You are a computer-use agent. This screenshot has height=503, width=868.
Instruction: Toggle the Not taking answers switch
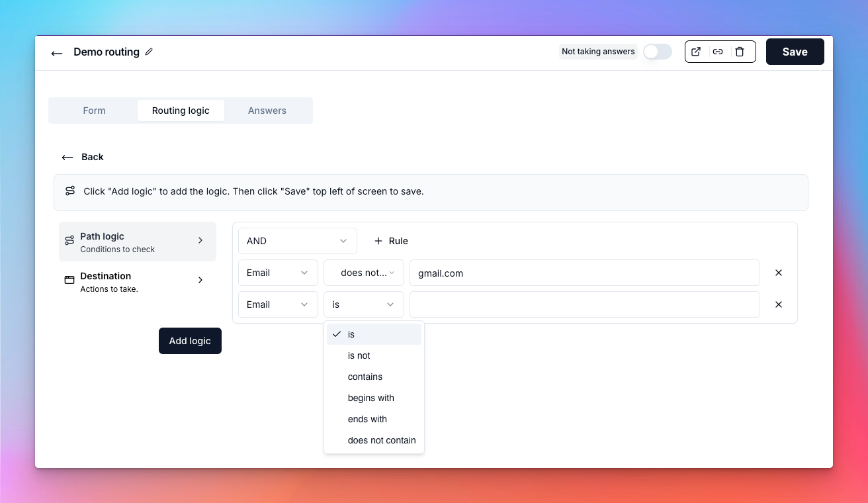[657, 52]
